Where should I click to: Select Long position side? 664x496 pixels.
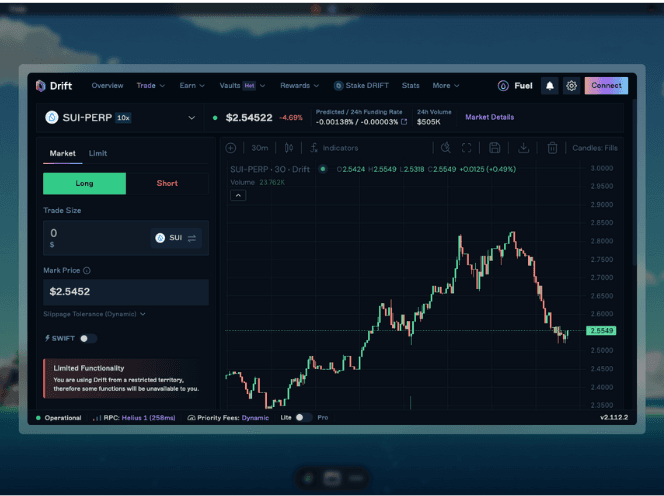coord(84,183)
